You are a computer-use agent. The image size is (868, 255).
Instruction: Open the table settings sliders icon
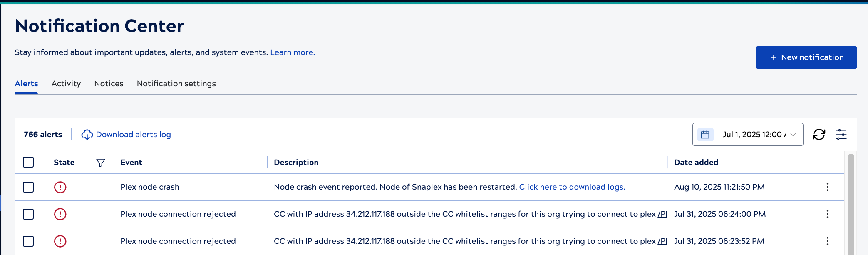841,135
